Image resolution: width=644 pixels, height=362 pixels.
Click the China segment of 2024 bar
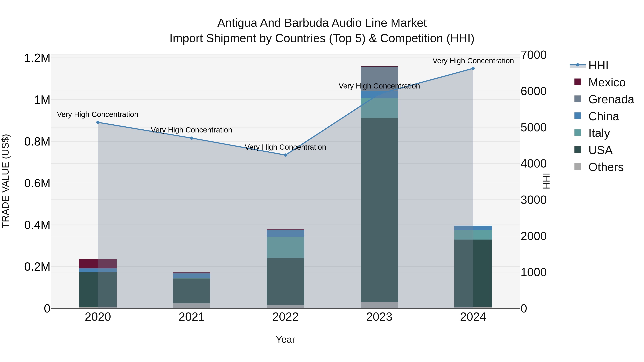(473, 228)
